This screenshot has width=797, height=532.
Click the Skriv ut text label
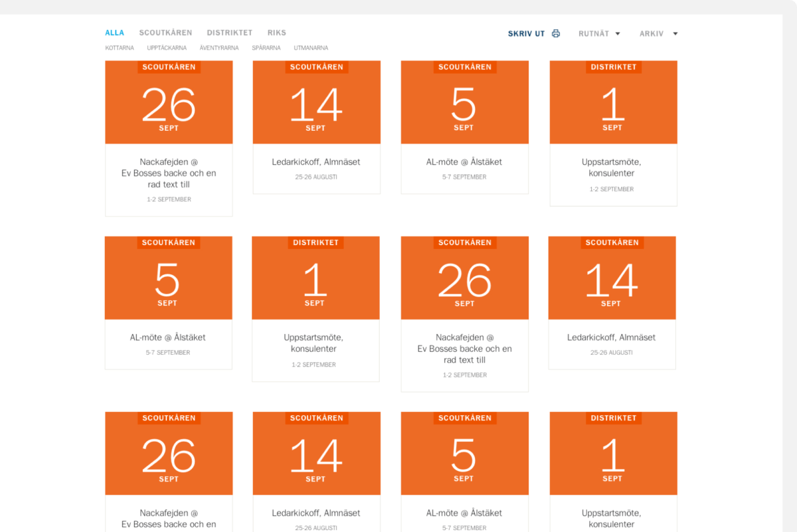click(526, 34)
